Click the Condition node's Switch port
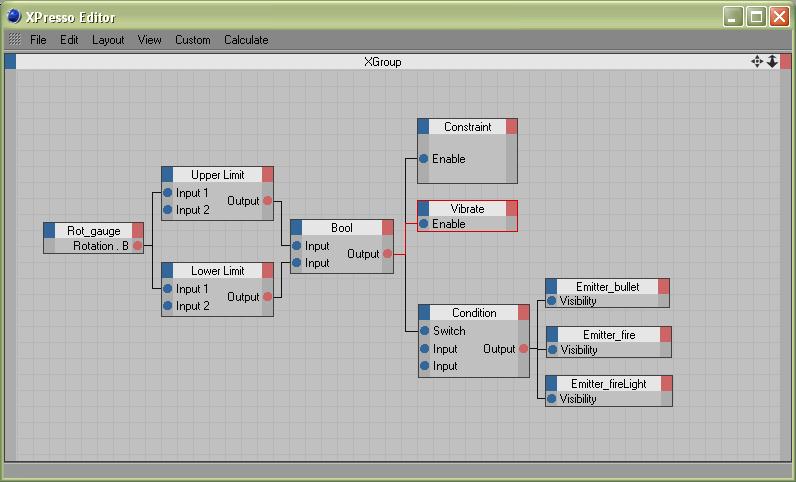This screenshot has height=482, width=796. (x=424, y=331)
